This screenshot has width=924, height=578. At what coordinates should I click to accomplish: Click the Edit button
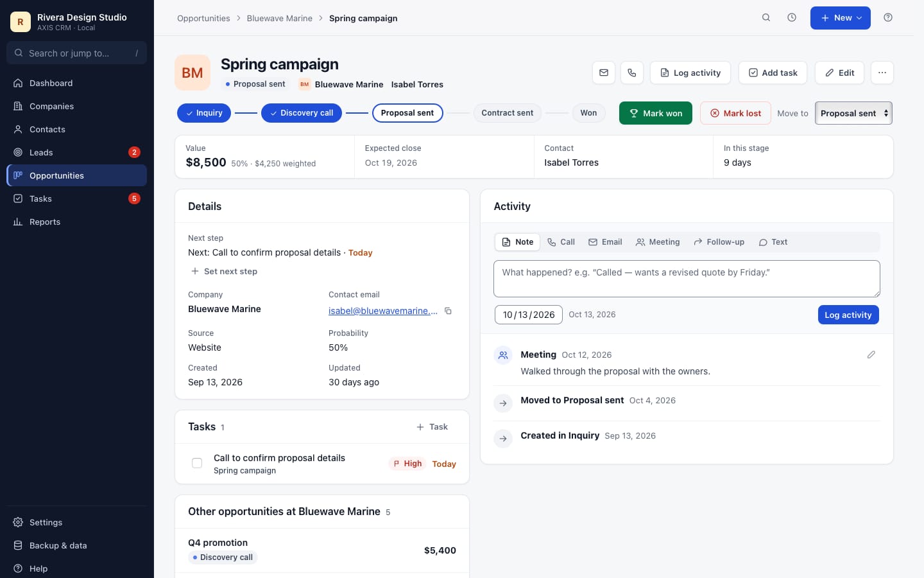point(839,73)
